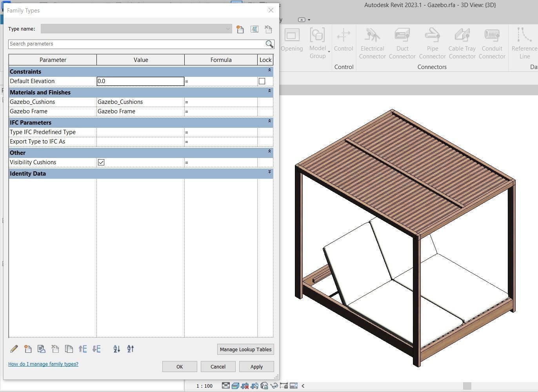Click the dimension-with-lock icon in view bar
538x392 pixels.
(x=284, y=386)
